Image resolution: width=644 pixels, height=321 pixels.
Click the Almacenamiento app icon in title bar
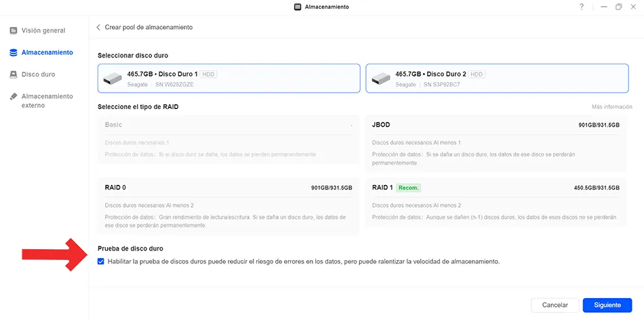(298, 7)
